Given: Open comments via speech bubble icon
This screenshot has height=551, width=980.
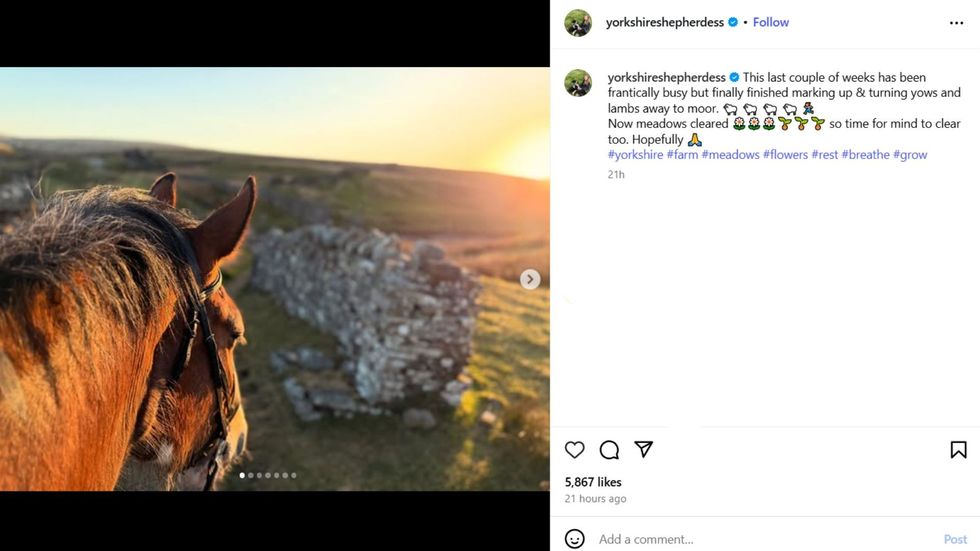Looking at the screenshot, I should tap(609, 450).
